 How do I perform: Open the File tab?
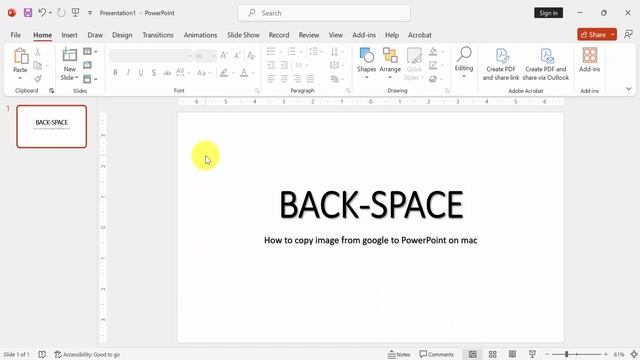tap(16, 35)
